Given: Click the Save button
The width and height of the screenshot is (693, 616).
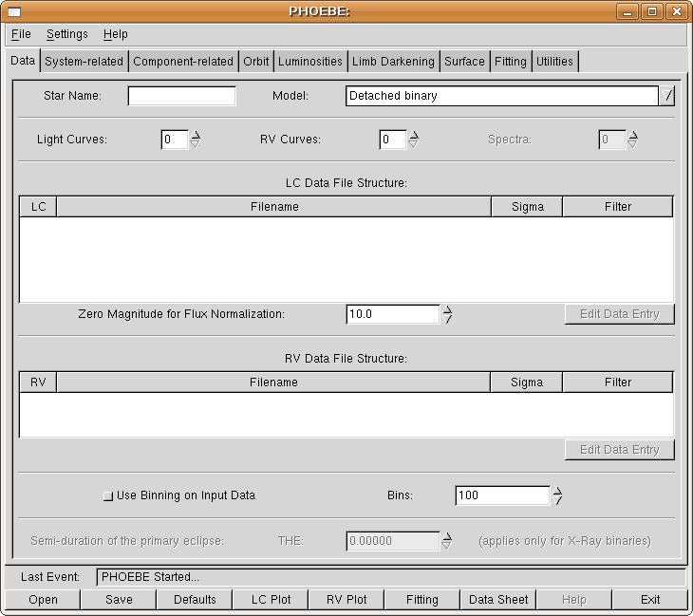Looking at the screenshot, I should click(x=119, y=600).
